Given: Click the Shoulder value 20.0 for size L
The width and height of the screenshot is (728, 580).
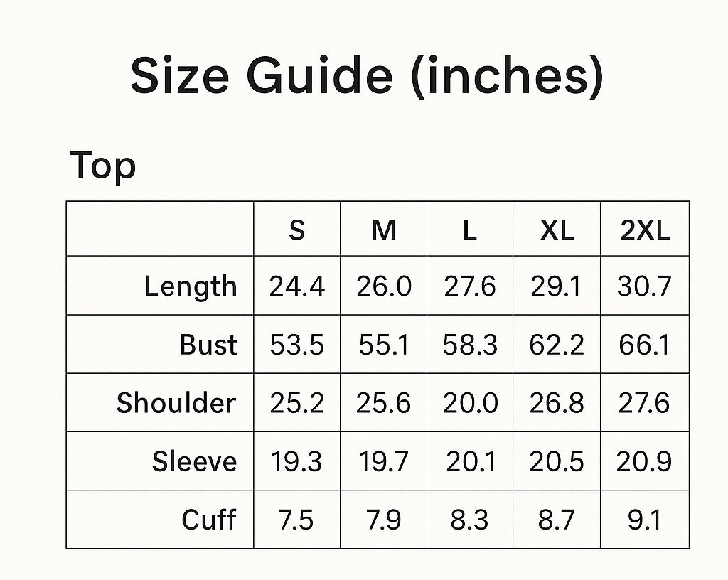Looking at the screenshot, I should (470, 403).
